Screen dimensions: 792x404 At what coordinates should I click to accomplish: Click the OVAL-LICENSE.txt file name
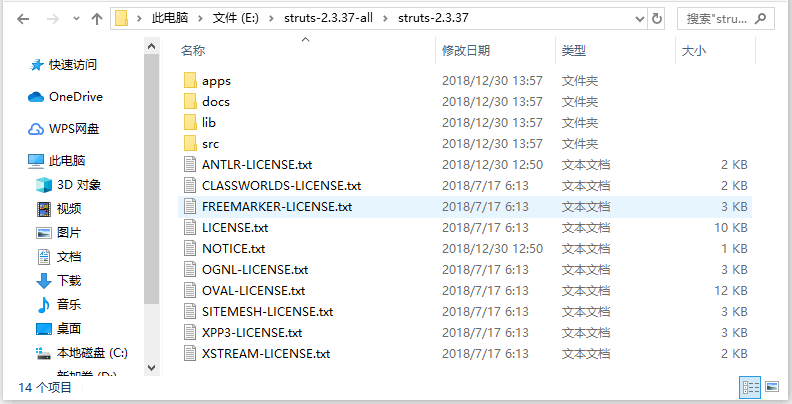[x=254, y=291]
